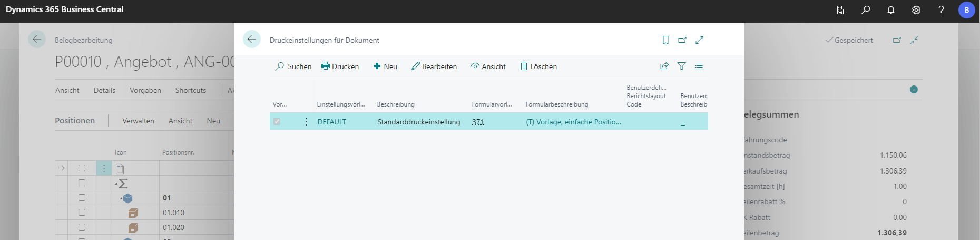980x240 pixels.
Task: Select the checkbox for position 01
Action: pyautogui.click(x=82, y=198)
